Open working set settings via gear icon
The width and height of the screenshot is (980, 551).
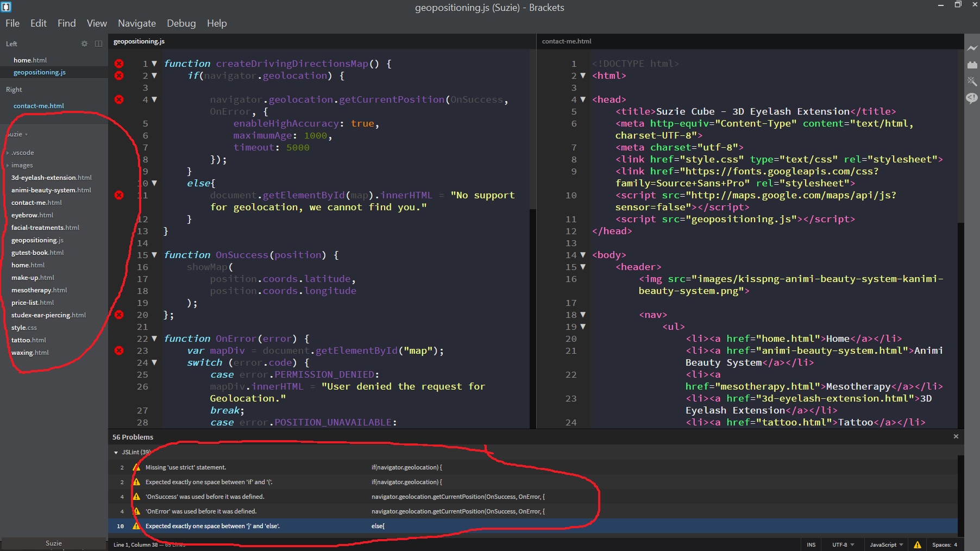point(84,43)
